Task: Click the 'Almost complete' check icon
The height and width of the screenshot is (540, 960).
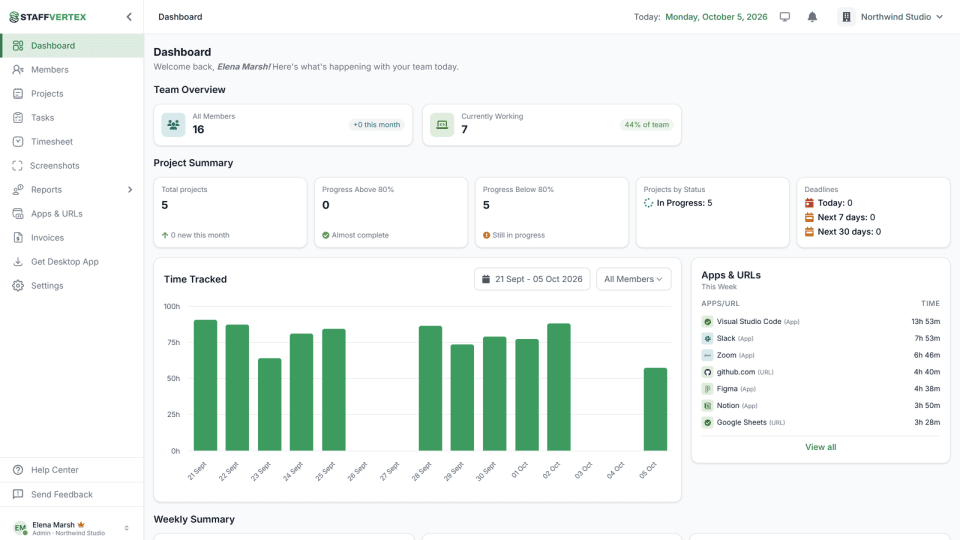Action: [326, 235]
